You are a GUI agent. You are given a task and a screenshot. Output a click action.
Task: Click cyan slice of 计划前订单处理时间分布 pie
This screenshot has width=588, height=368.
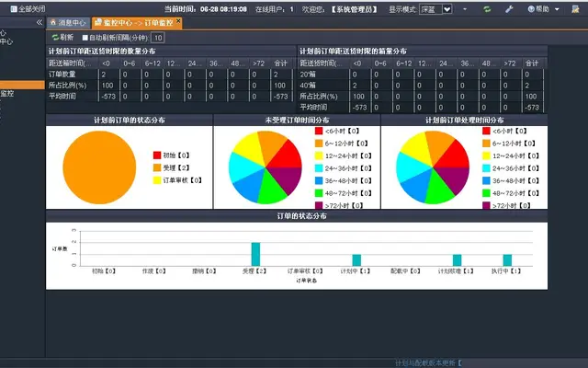click(411, 167)
